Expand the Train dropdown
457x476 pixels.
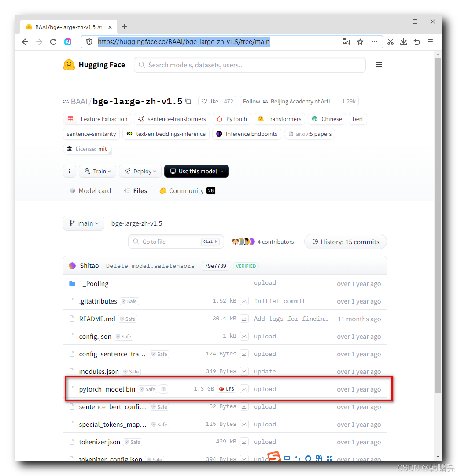pos(98,171)
